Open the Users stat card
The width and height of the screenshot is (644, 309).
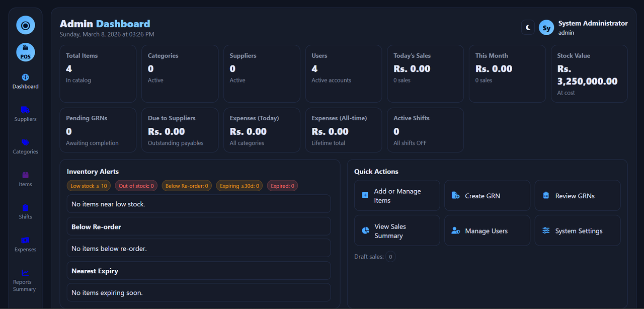click(x=344, y=74)
